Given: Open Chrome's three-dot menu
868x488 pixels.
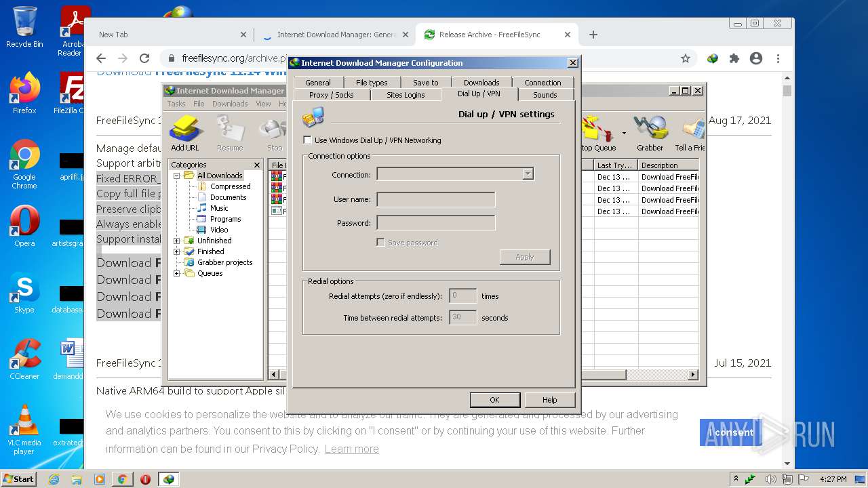Looking at the screenshot, I should (x=778, y=58).
